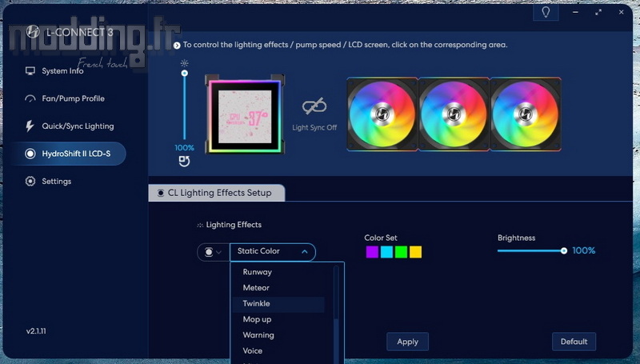Go to Quick/Sync Lighting
Viewport: 640px width, 364px height.
pos(78,126)
